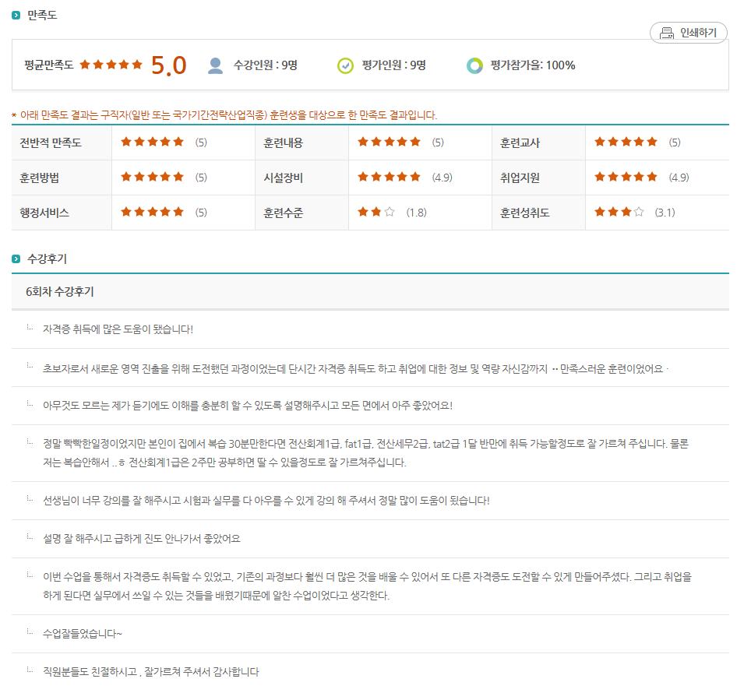Click the 수강후기 section arrow icon
This screenshot has height=700, width=744.
click(16, 259)
